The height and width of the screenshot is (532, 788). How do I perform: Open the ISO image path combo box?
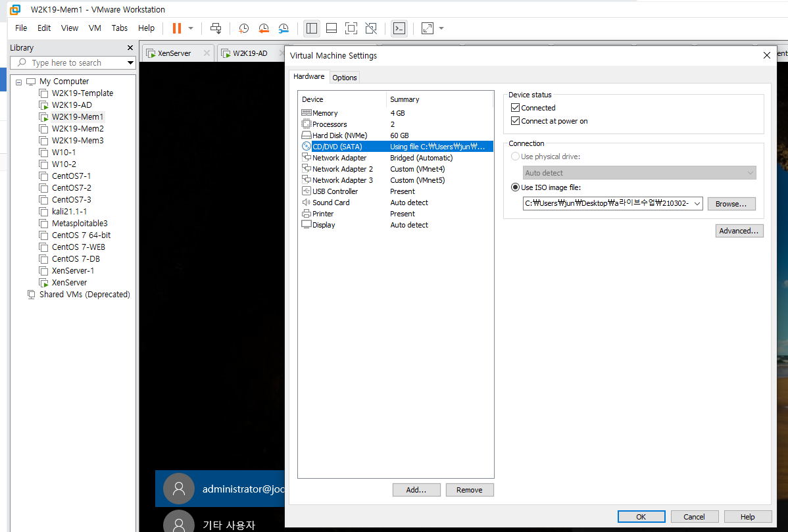tap(612, 203)
